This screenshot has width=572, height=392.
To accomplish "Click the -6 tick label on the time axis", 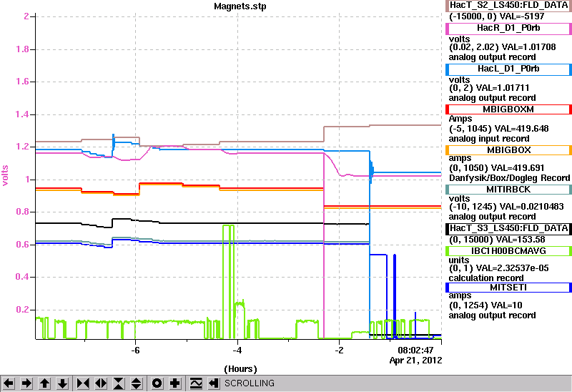I will pyautogui.click(x=135, y=351).
